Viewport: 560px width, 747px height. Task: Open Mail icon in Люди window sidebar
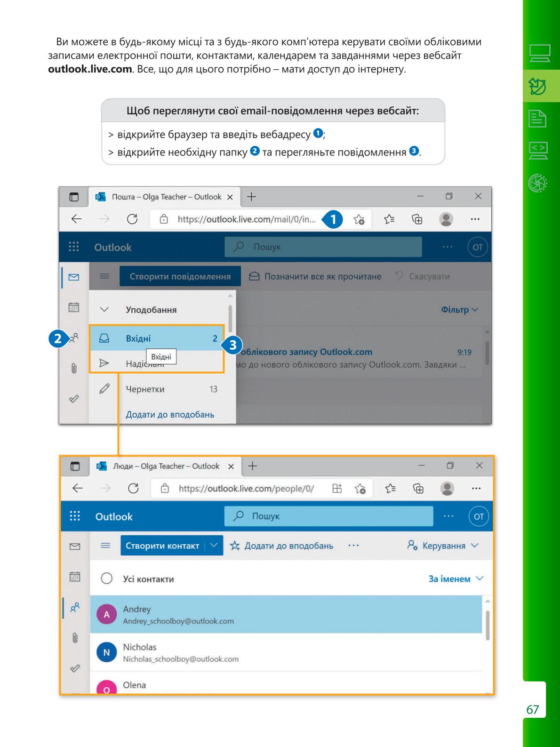75,546
